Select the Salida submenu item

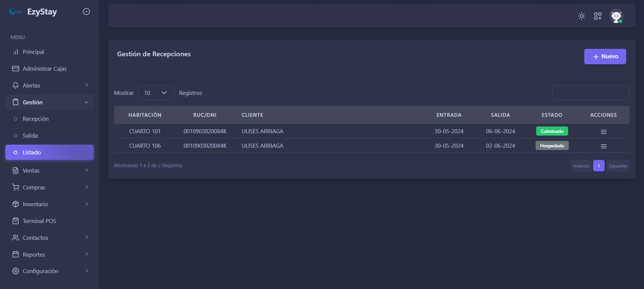click(30, 136)
